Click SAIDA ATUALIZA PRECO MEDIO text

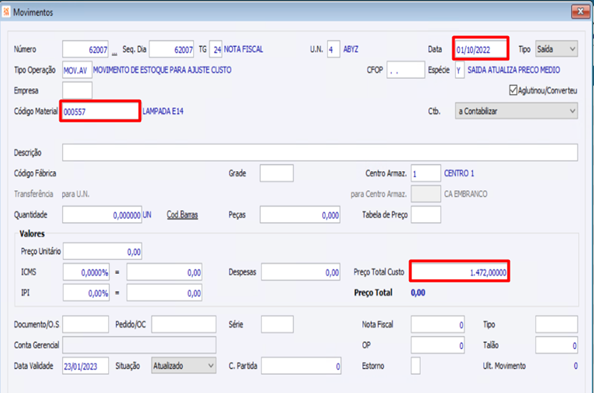514,70
